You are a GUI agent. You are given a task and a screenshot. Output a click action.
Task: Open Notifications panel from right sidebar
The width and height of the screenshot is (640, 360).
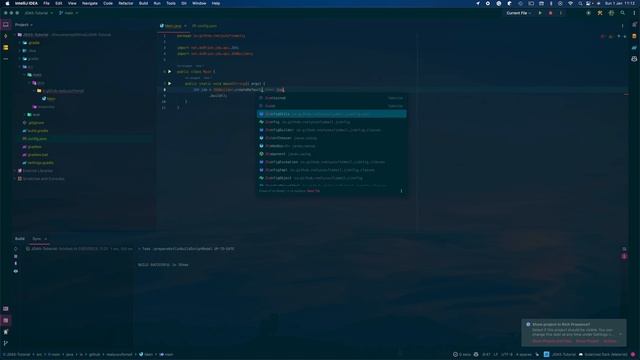click(x=634, y=25)
